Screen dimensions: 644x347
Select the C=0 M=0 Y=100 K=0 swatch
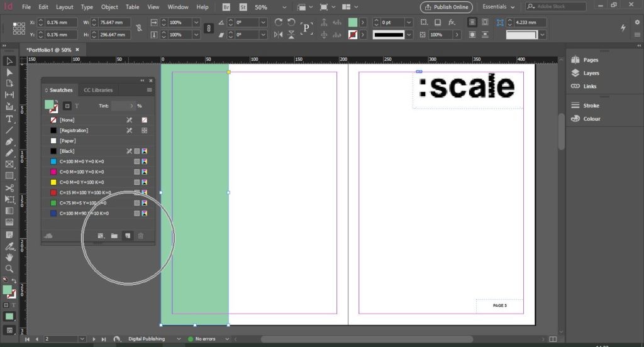[x=98, y=182]
